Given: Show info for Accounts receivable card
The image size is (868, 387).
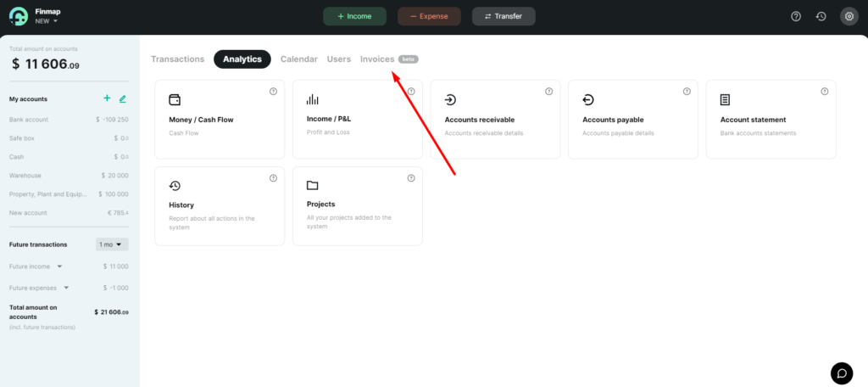Looking at the screenshot, I should (548, 92).
